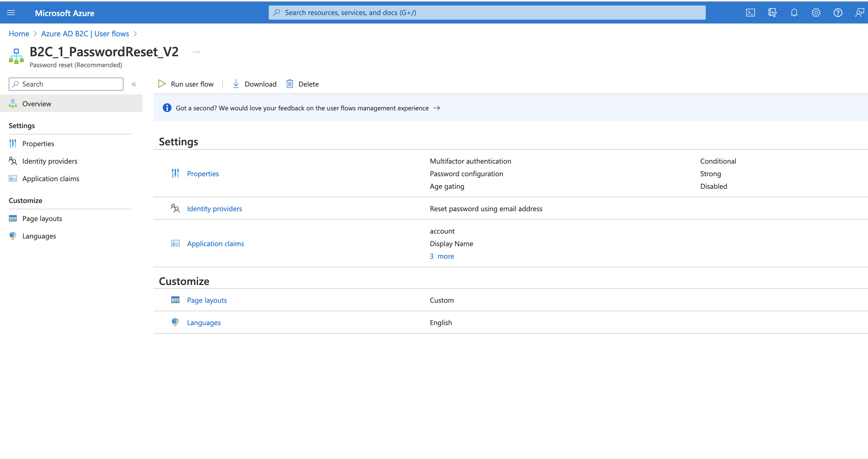Click the Conditional multifactor authentication value
Viewport: 868px width, 459px height.
tap(718, 161)
